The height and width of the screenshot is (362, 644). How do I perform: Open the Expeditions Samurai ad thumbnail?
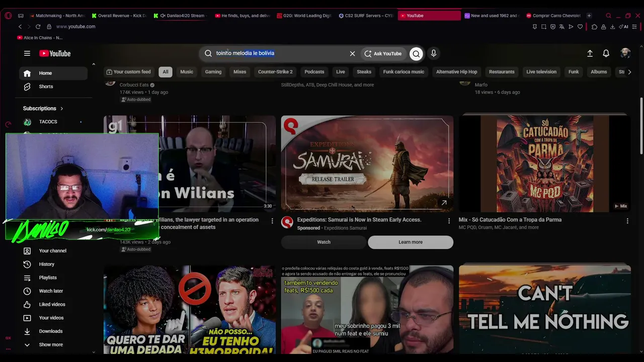(x=367, y=164)
